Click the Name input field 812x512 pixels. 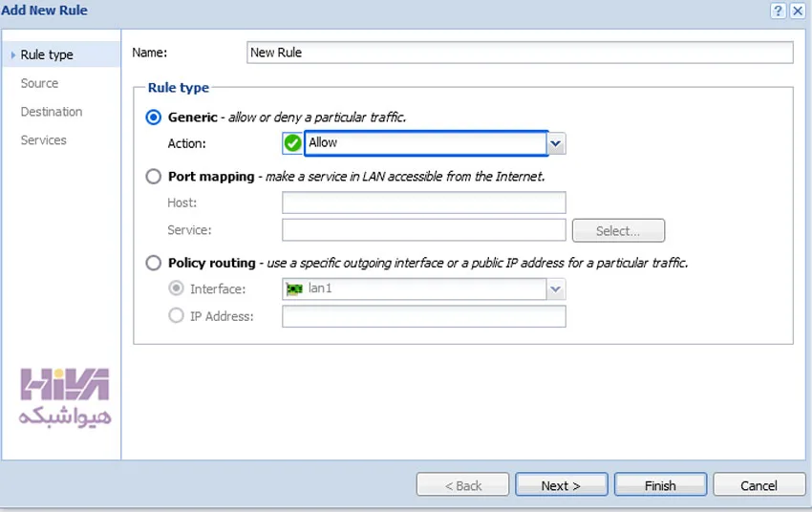pyautogui.click(x=520, y=53)
